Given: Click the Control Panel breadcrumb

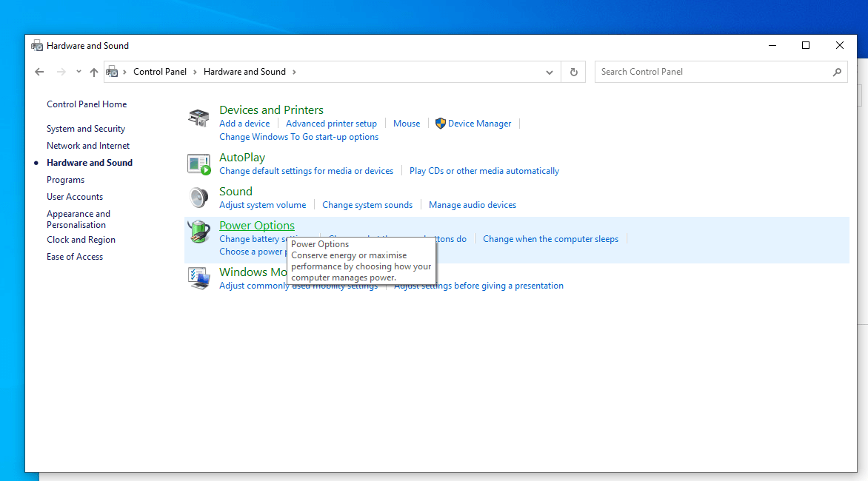Looking at the screenshot, I should point(159,72).
